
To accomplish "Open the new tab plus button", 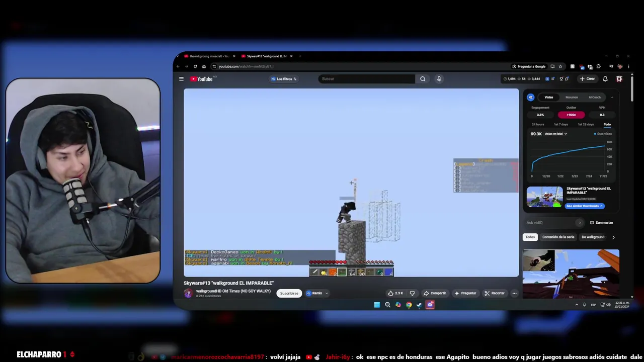I will click(x=300, y=56).
